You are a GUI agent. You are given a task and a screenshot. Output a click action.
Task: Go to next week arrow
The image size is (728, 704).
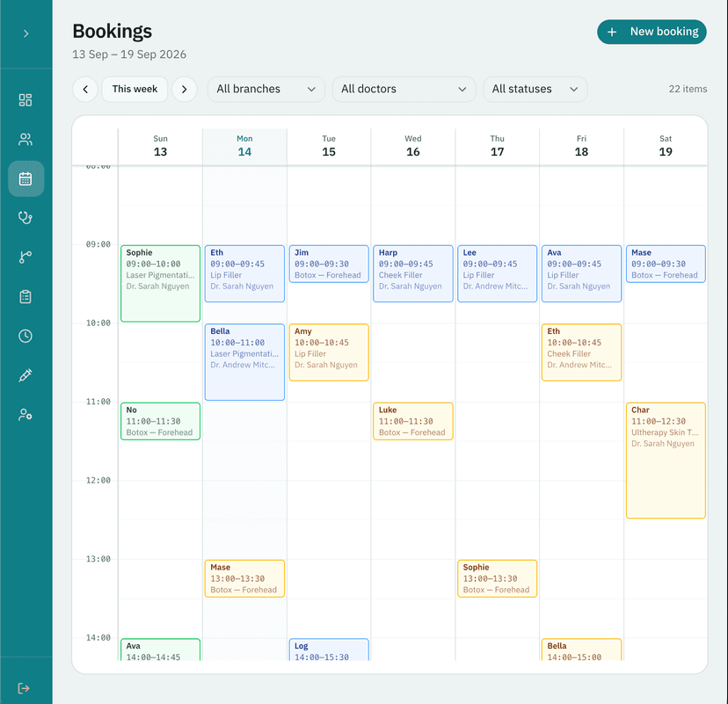pyautogui.click(x=185, y=89)
